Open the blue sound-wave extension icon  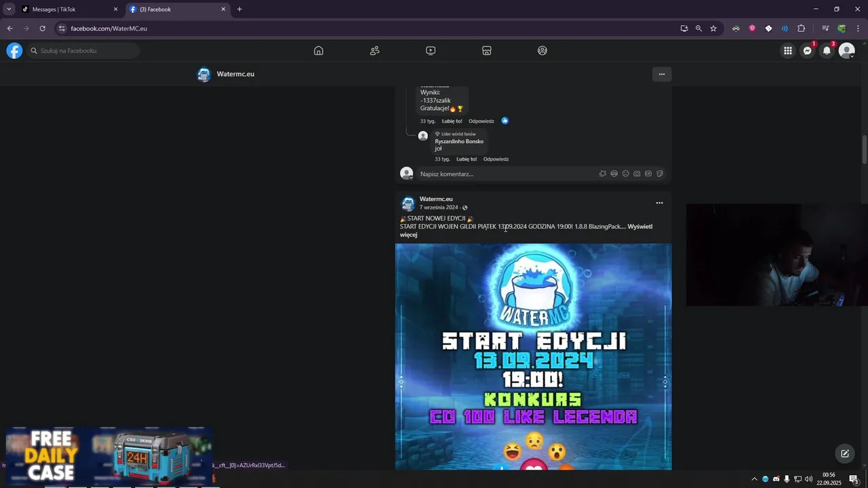click(x=785, y=28)
